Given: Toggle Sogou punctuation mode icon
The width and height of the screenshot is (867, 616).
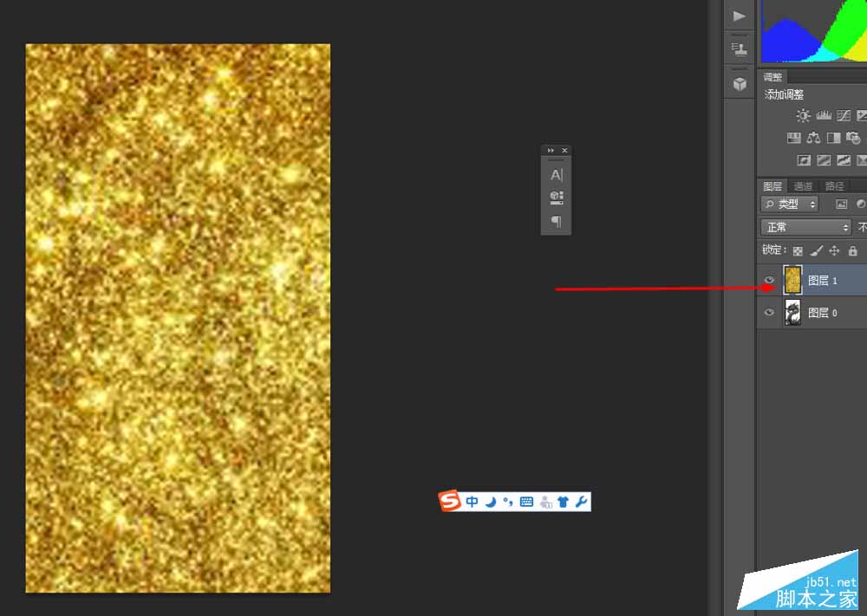Looking at the screenshot, I should (x=507, y=502).
